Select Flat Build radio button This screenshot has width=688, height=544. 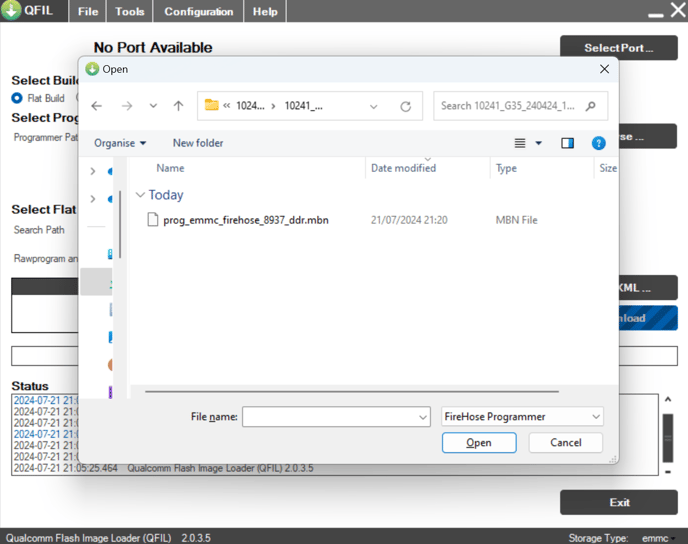[x=17, y=98]
